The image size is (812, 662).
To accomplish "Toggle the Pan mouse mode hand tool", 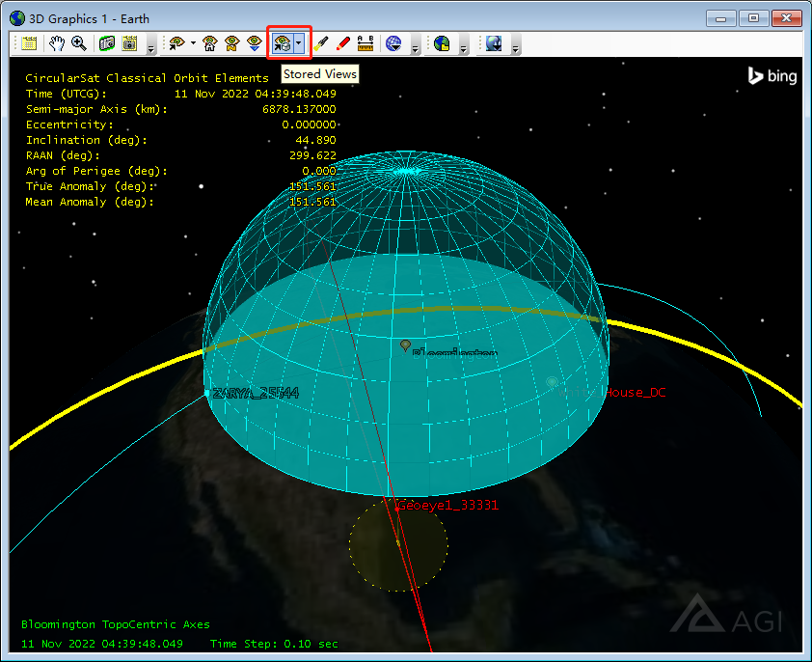I will (x=57, y=43).
